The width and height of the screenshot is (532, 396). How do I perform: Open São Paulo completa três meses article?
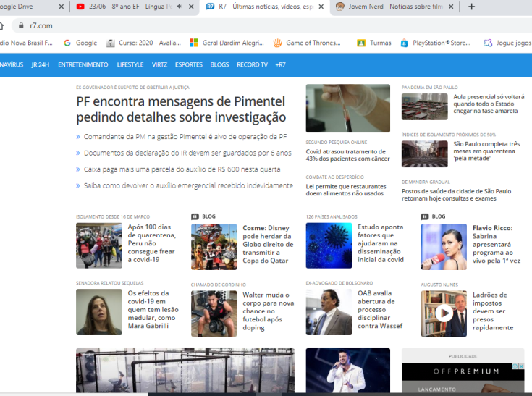coord(486,151)
